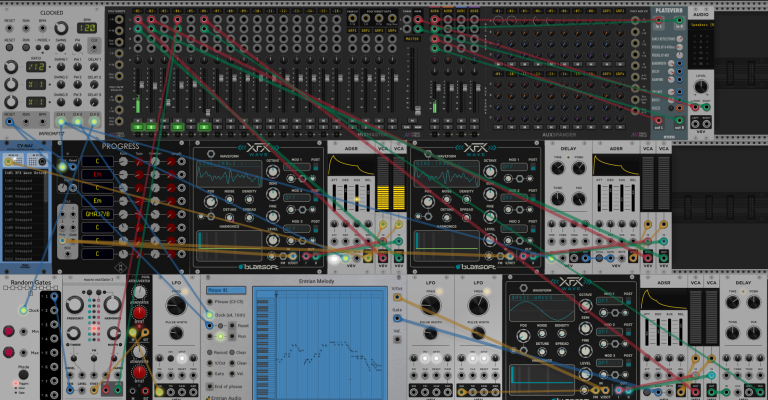This screenshot has width=768, height=400.
Task: Toggle the lit Run button on Entrian Melody
Action: click(220, 336)
